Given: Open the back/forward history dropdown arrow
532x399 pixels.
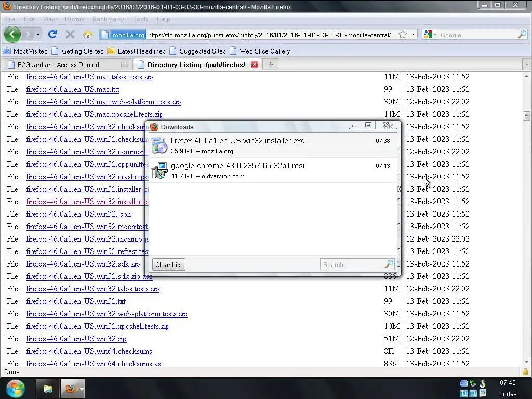Looking at the screenshot, I should (x=38, y=35).
